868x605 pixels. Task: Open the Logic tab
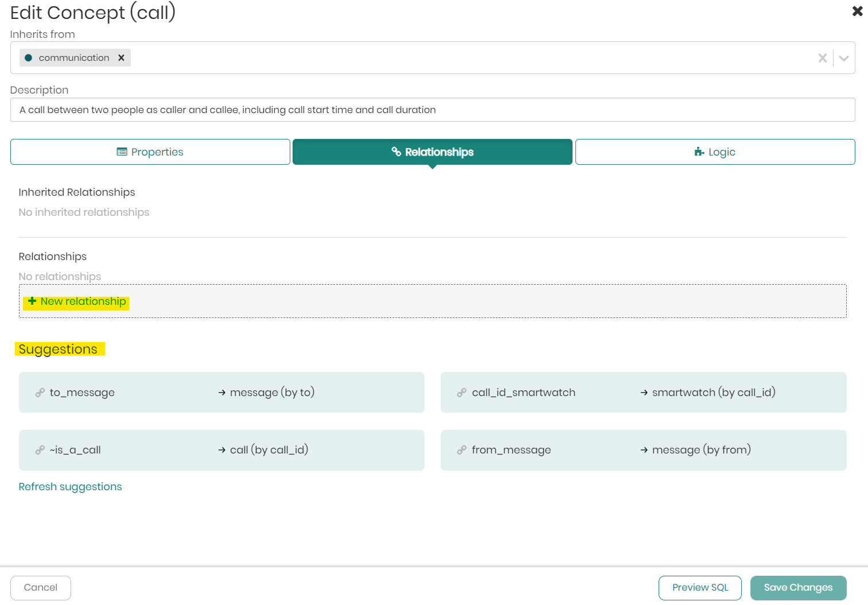point(715,152)
